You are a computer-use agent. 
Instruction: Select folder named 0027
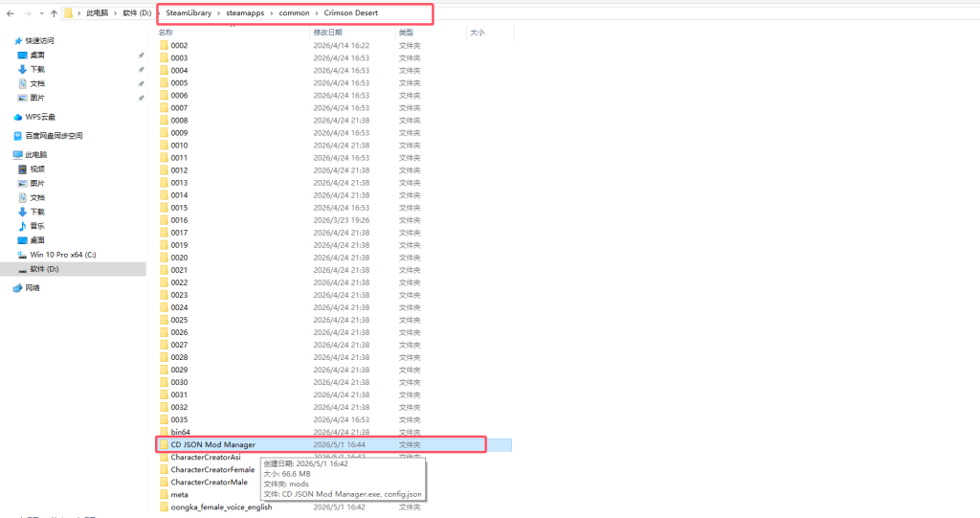[179, 346]
